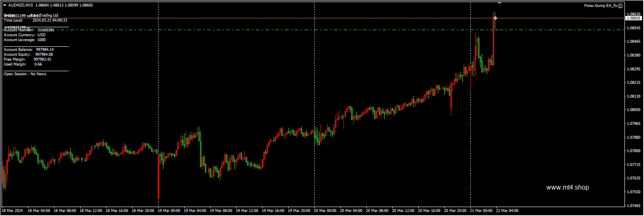Click the Account Equity 997984.08 row

(28, 55)
